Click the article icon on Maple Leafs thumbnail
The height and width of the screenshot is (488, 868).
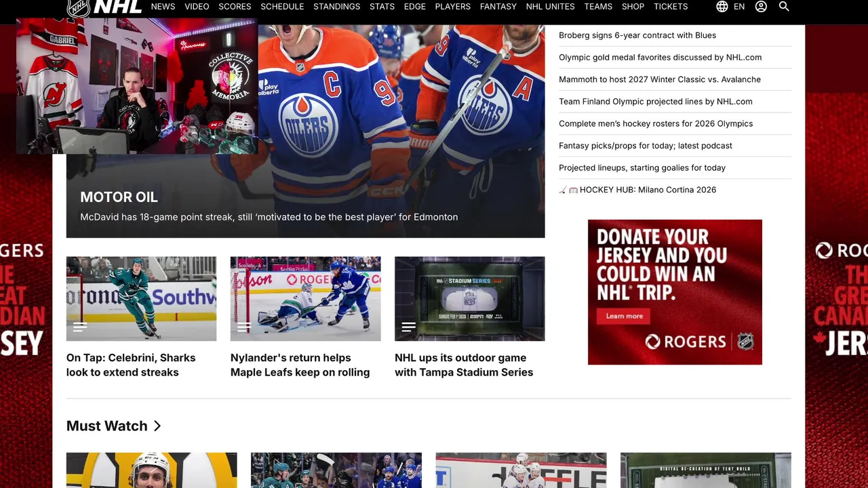(x=244, y=327)
